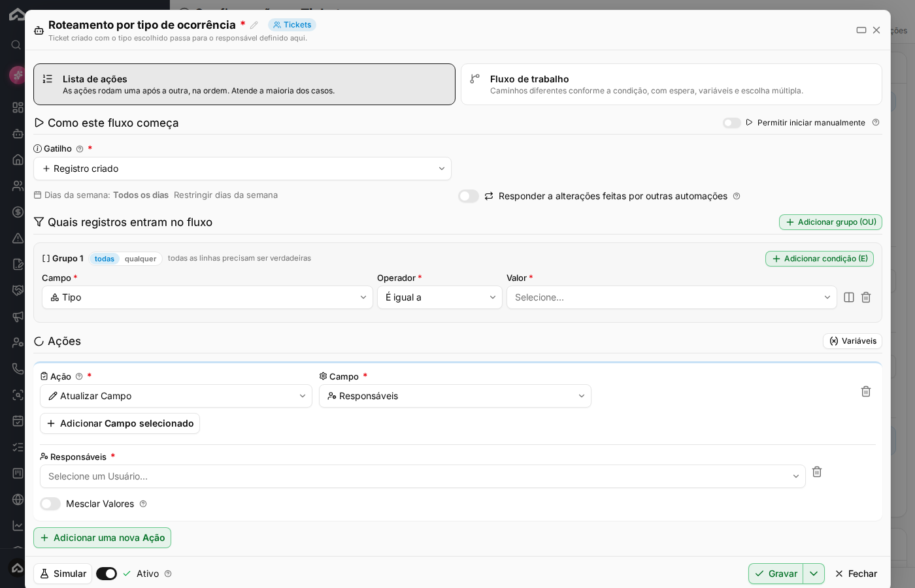915x588 pixels.
Task: Click the help icon beside Ativo
Action: (168, 574)
